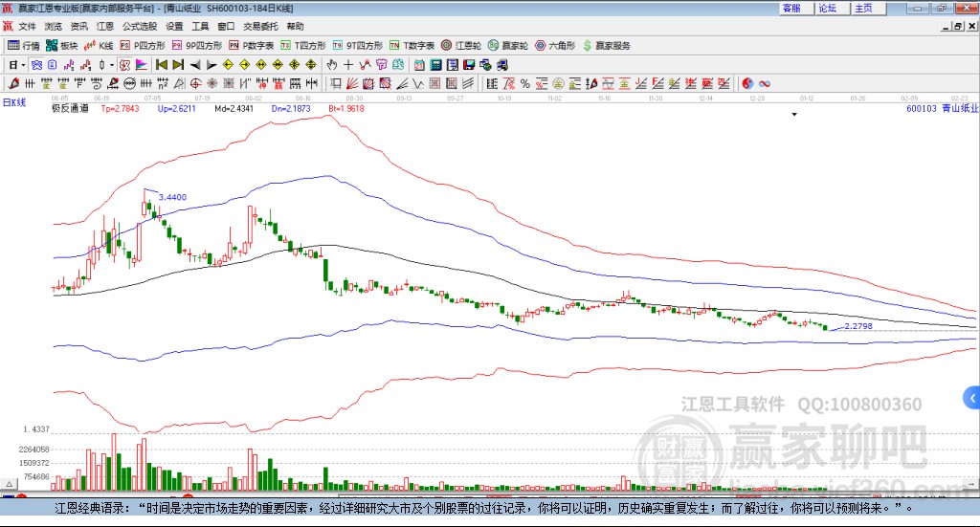The width and height of the screenshot is (980, 527).
Task: Click the 主页 button in title bar
Action: (868, 8)
